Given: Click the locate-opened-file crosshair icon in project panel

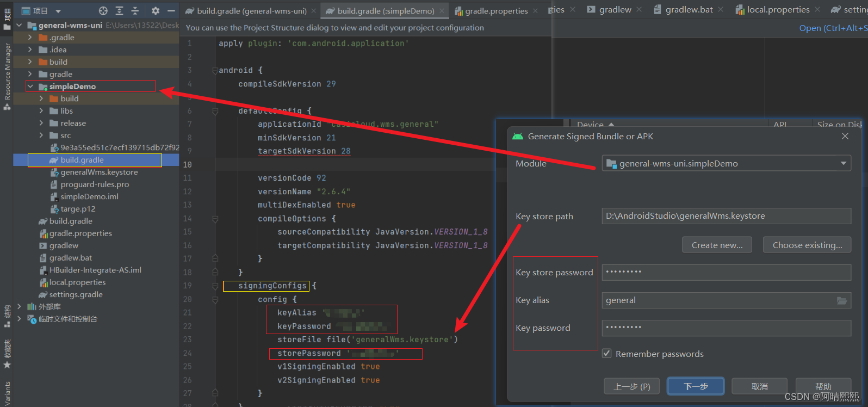Looking at the screenshot, I should (103, 11).
